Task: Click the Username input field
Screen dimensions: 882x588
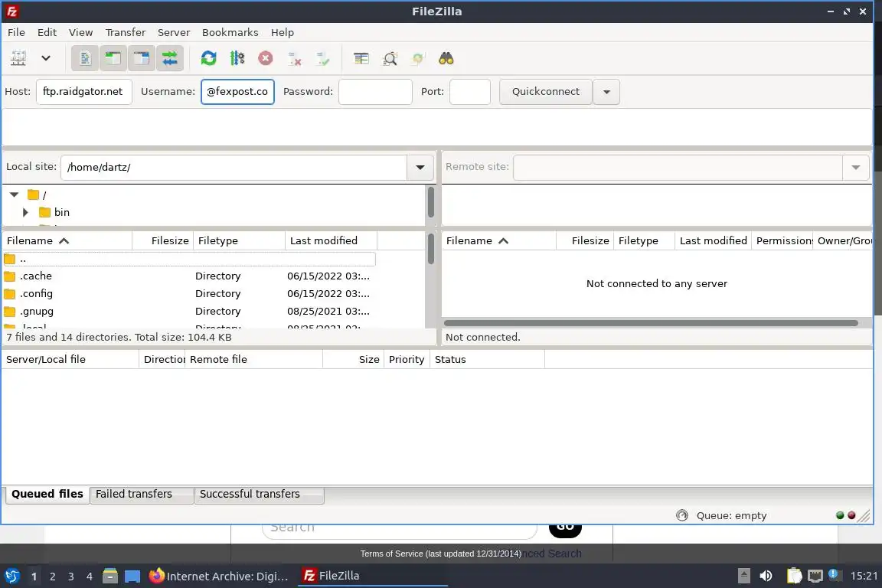Action: pos(237,92)
